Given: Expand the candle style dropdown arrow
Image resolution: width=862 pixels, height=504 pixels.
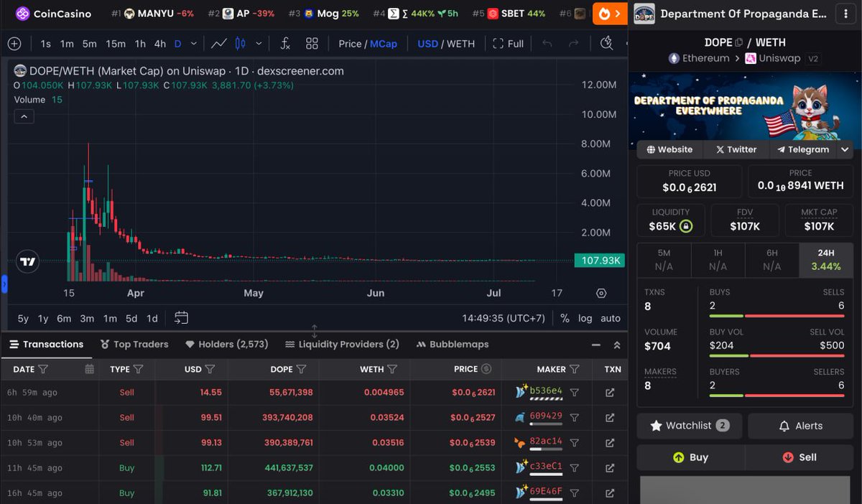Looking at the screenshot, I should point(259,44).
